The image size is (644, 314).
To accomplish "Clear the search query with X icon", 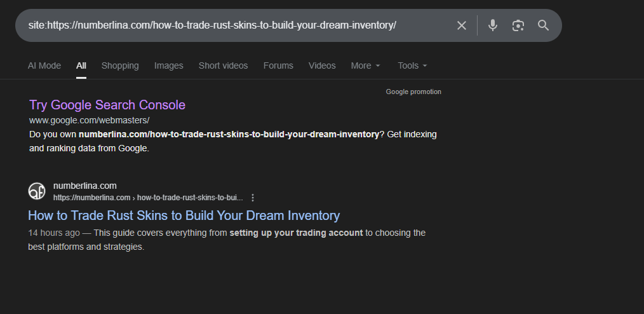I will coord(462,25).
